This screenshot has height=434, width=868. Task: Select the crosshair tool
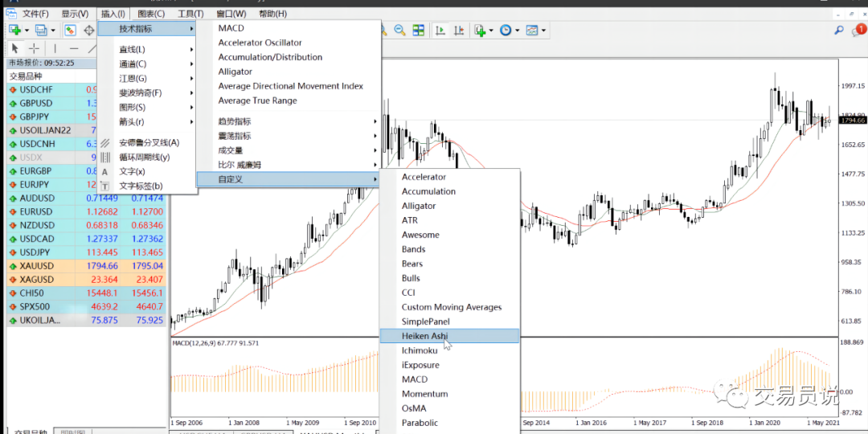pos(35,48)
